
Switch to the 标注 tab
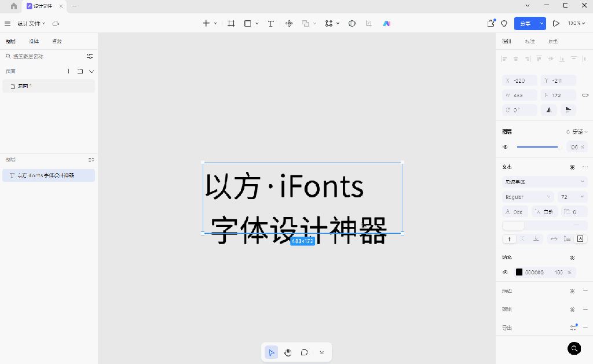(529, 41)
